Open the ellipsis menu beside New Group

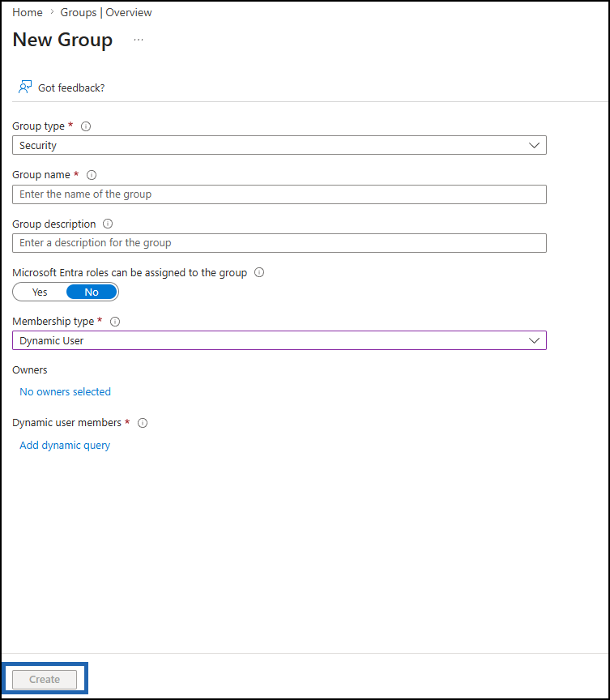click(139, 41)
